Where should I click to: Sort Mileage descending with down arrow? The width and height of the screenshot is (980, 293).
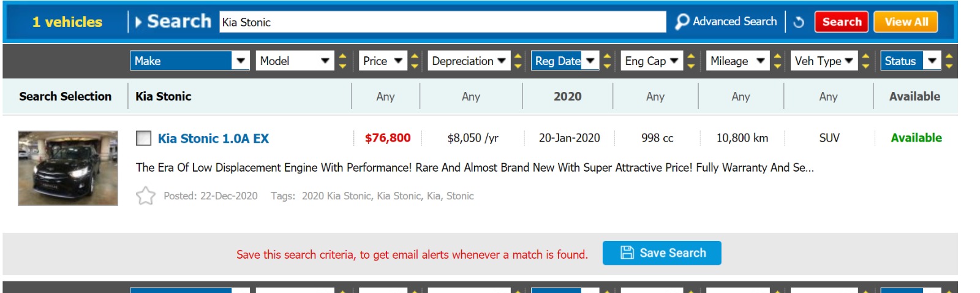(x=777, y=66)
